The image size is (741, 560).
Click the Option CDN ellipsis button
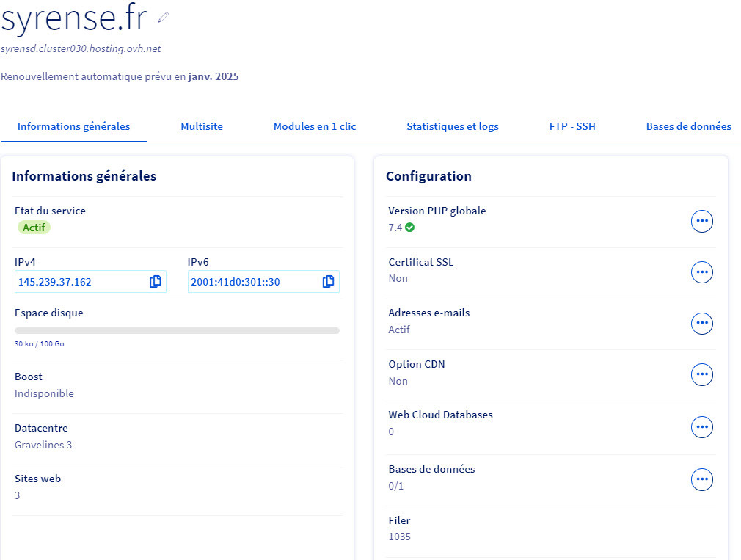pyautogui.click(x=702, y=374)
